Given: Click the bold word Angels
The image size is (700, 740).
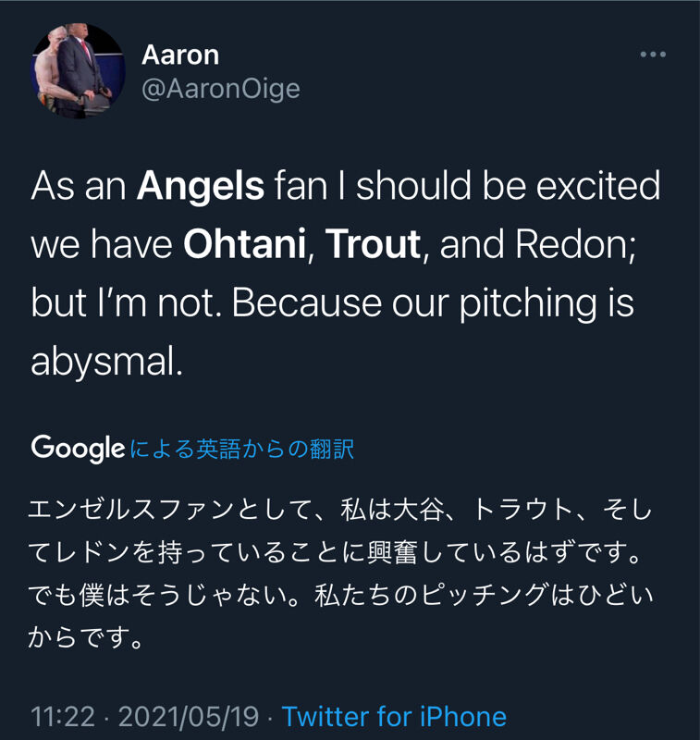Looking at the screenshot, I should click(x=201, y=187).
